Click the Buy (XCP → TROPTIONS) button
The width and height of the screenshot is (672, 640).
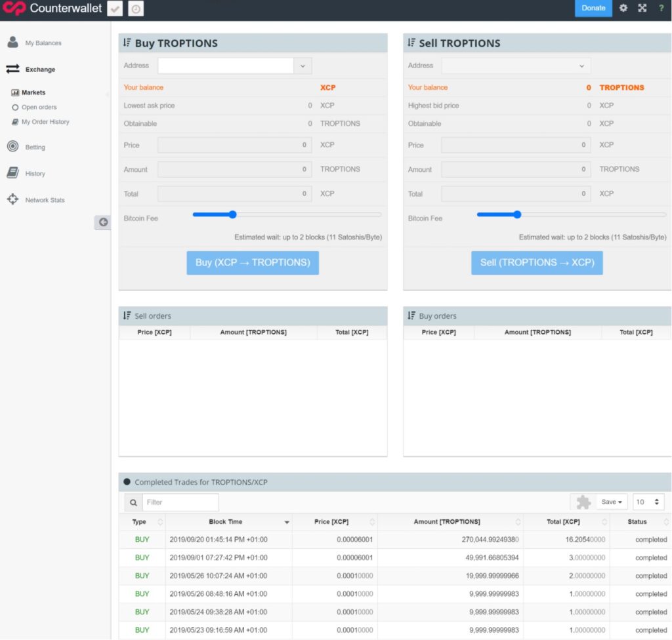pos(253,262)
